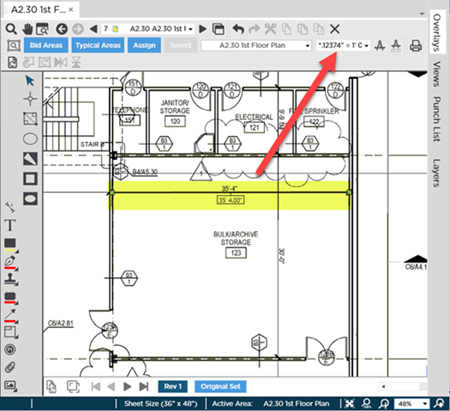Click the calibrate scale compass icon
Screen dimensions: 450x411
380,45
